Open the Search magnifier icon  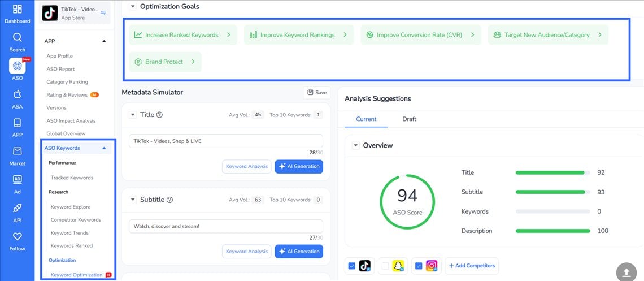[x=18, y=37]
